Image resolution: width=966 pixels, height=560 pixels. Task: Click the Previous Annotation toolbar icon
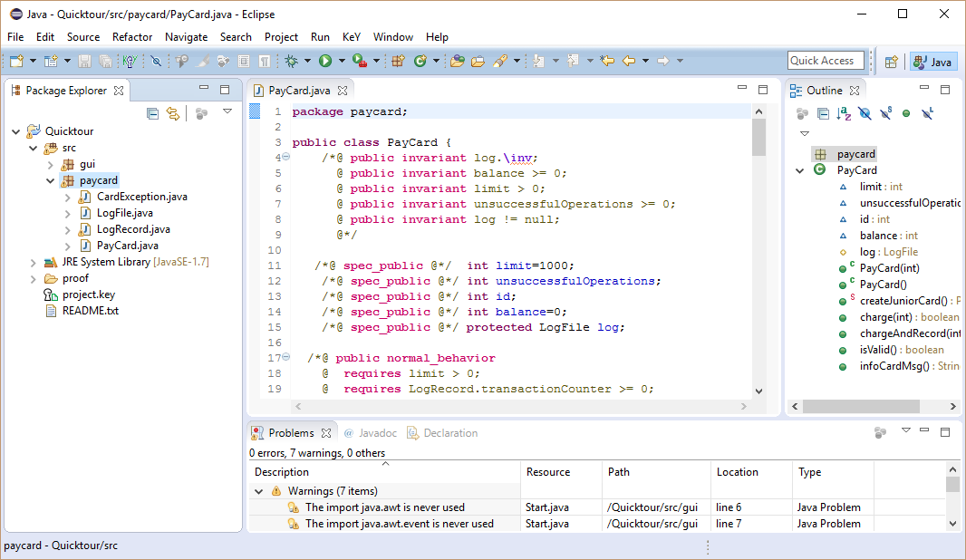pos(573,61)
